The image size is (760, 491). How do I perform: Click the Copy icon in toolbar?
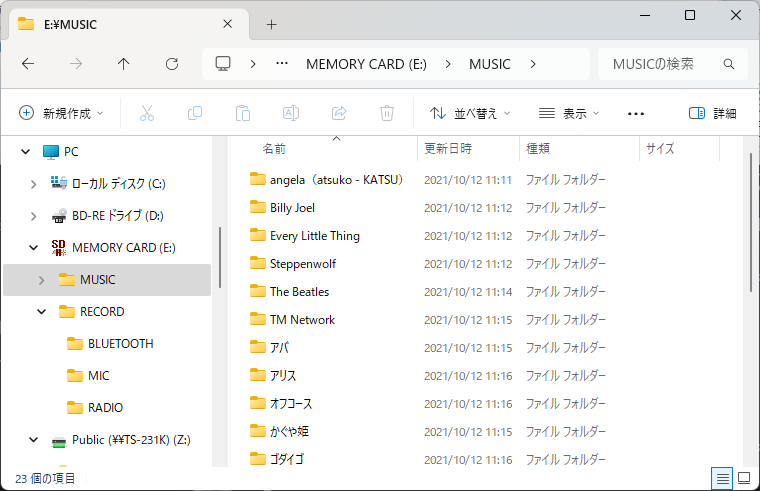click(x=195, y=113)
